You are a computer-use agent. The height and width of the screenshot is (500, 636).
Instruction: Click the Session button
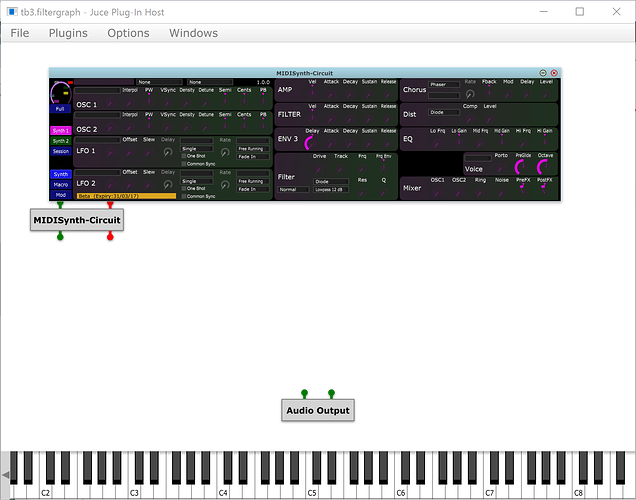pyautogui.click(x=61, y=151)
